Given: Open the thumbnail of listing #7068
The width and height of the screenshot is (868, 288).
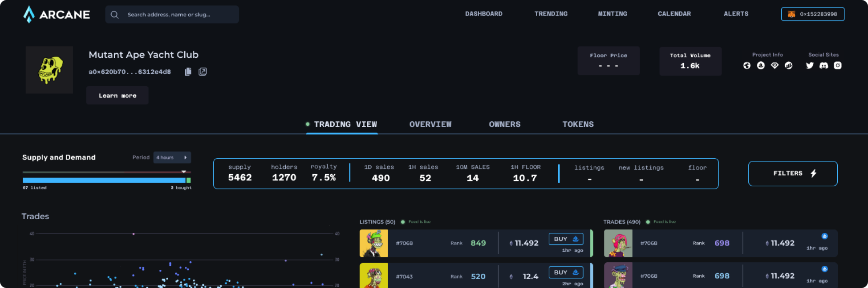Looking at the screenshot, I should pyautogui.click(x=374, y=243).
